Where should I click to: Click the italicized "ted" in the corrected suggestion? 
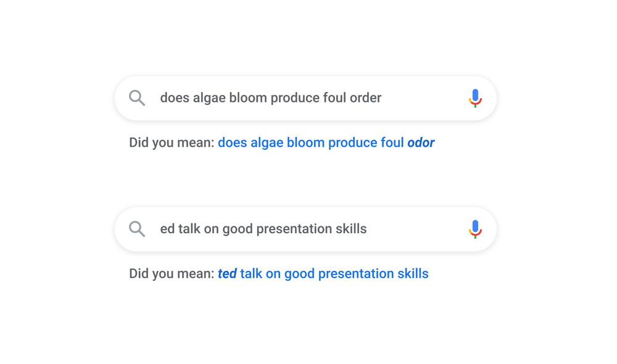(x=227, y=273)
